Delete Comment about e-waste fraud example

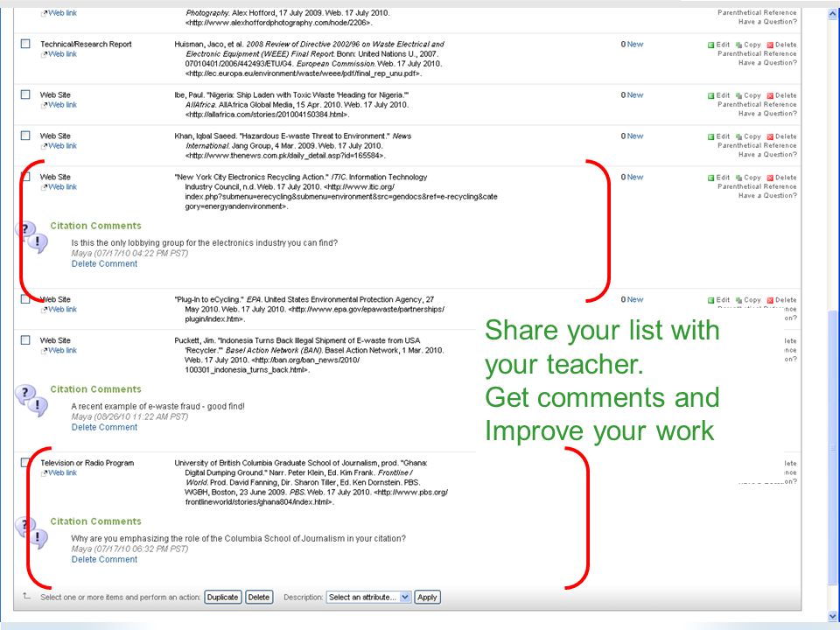[104, 428]
